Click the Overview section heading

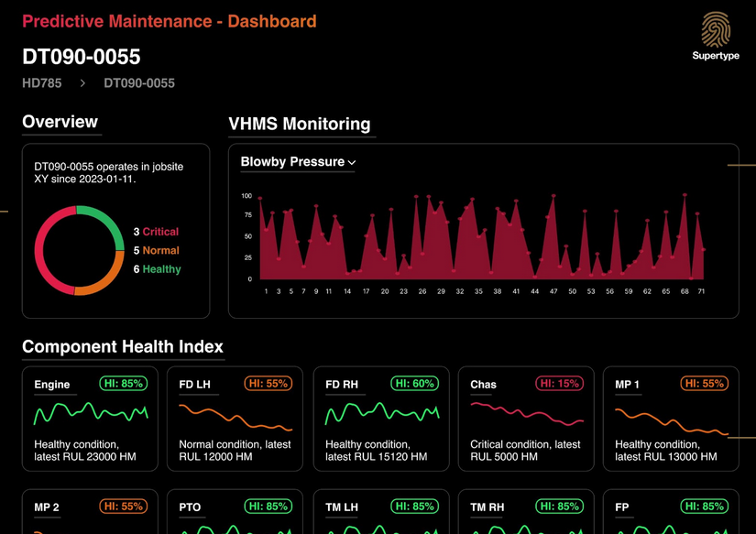60,122
